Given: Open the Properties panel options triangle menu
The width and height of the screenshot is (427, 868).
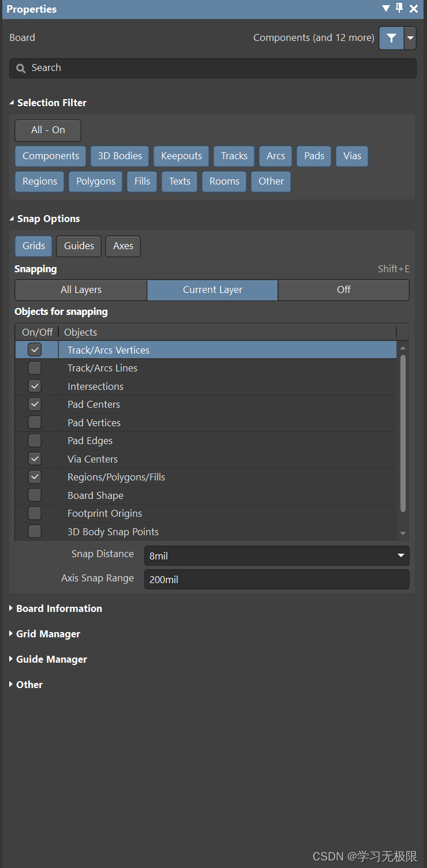Looking at the screenshot, I should pos(386,9).
